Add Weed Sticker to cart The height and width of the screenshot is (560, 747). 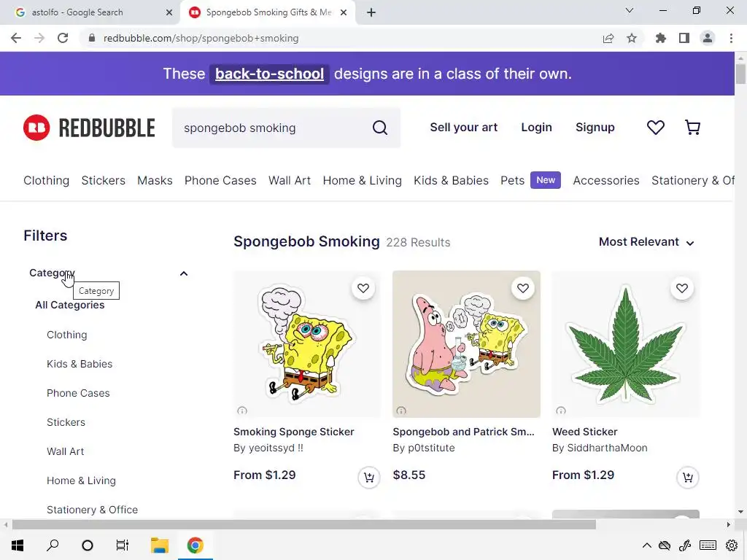[687, 477]
